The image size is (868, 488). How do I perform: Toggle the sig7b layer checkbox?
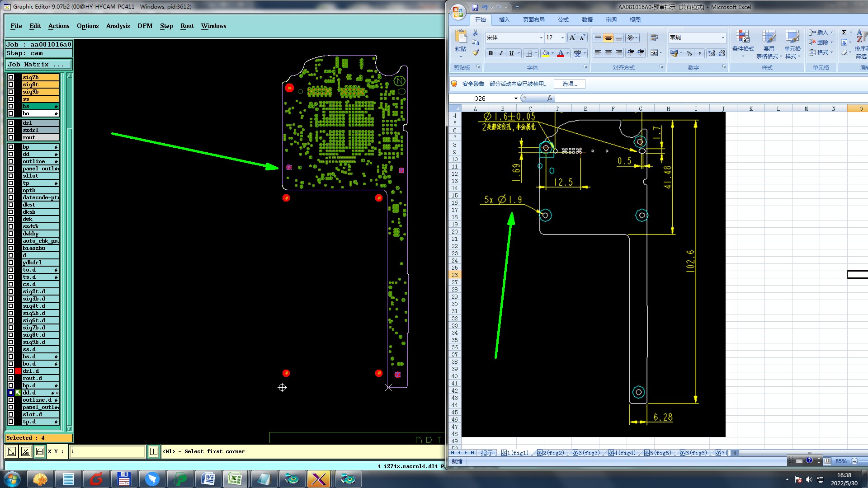click(x=11, y=77)
